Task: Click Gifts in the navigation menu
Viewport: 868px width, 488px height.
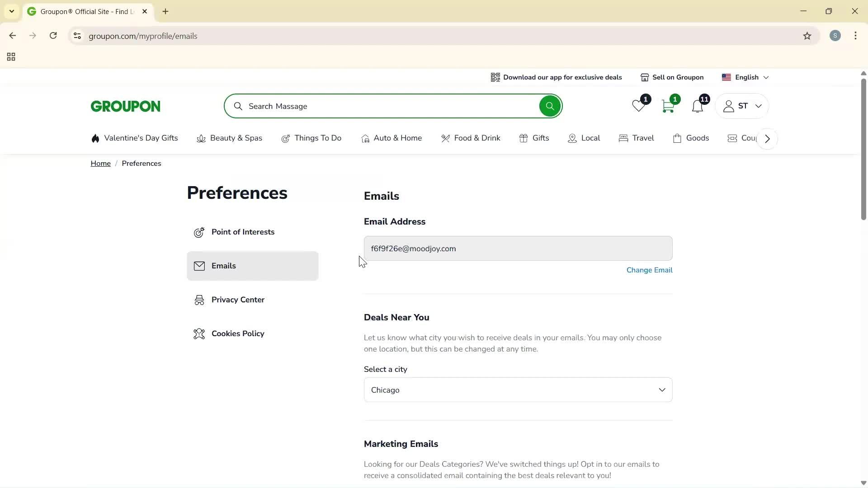Action: (541, 138)
